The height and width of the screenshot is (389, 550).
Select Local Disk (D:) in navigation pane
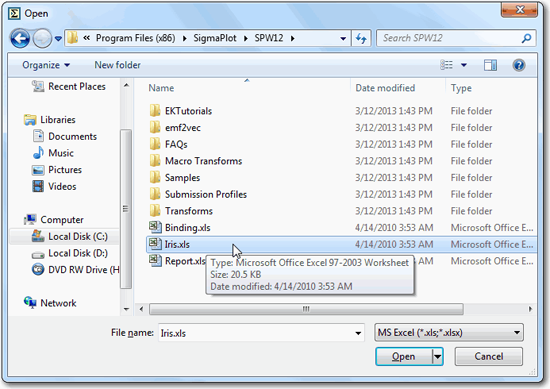(69, 253)
